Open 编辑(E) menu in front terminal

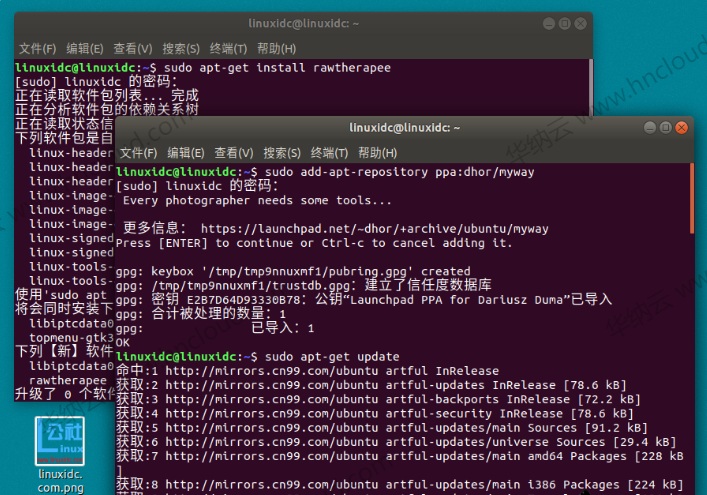click(186, 153)
